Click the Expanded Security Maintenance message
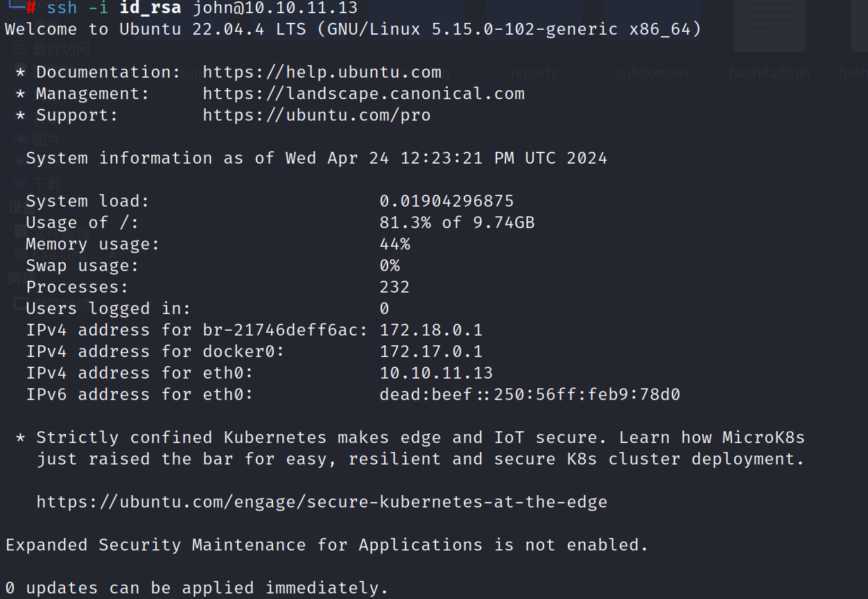868x599 pixels. pos(327,545)
